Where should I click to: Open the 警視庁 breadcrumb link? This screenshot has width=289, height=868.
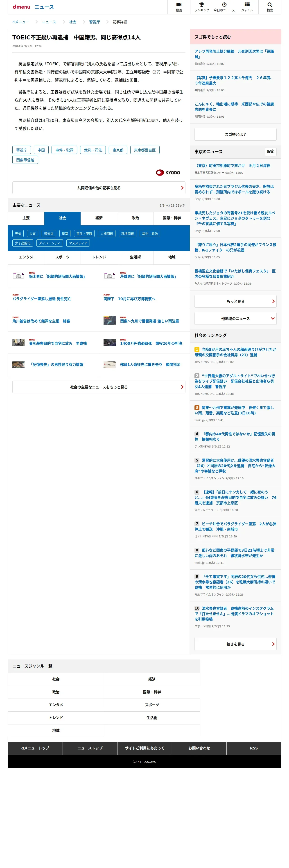pos(95,22)
